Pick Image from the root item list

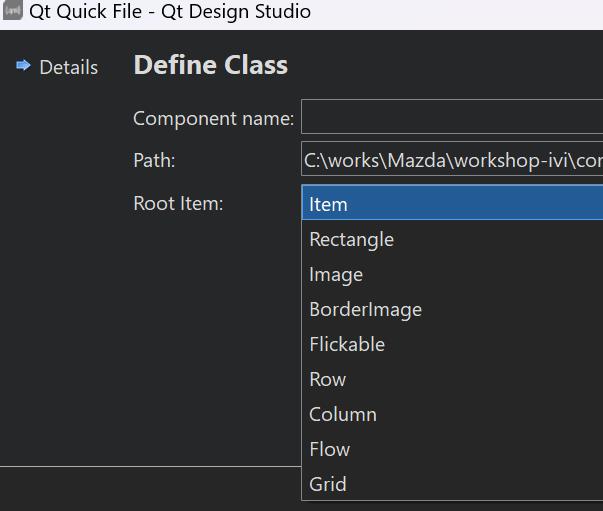coord(336,274)
